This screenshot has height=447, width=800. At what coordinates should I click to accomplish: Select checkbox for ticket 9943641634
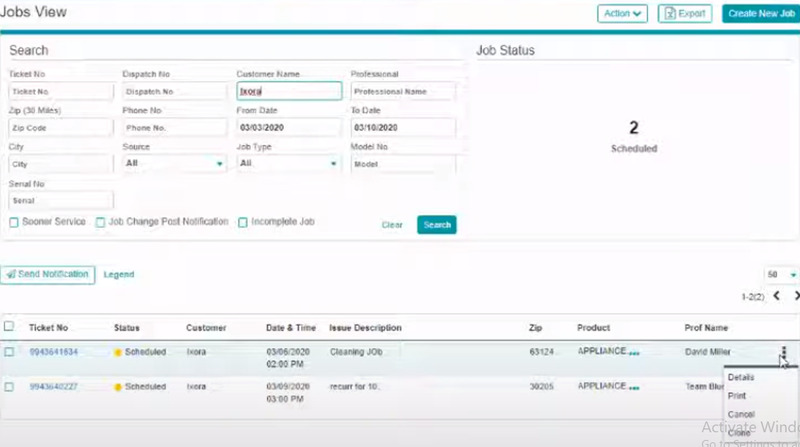[9, 352]
